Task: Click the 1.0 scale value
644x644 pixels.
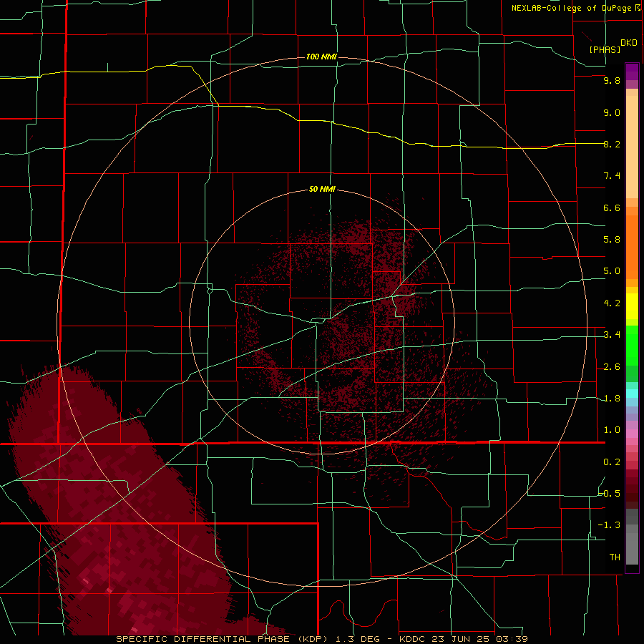Action: point(612,430)
